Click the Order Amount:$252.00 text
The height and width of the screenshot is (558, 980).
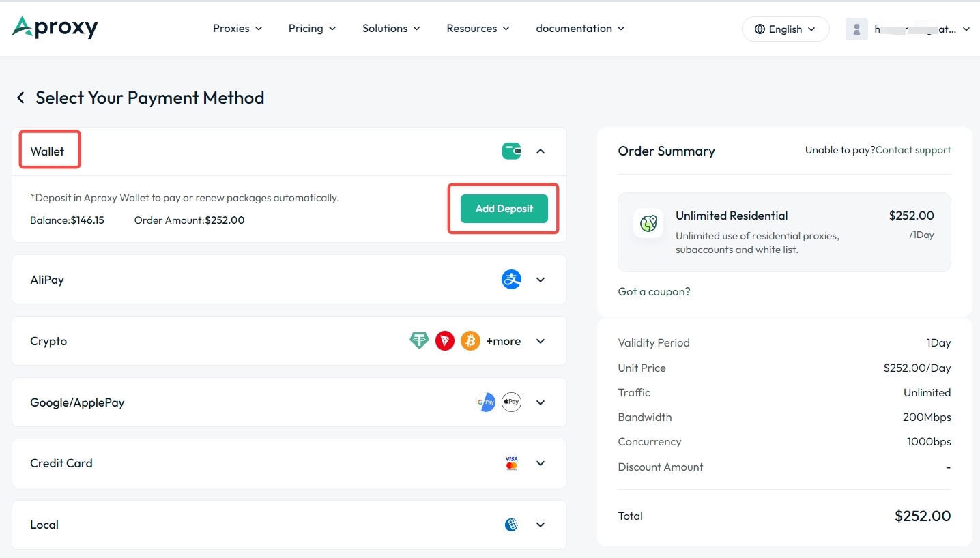pos(189,220)
